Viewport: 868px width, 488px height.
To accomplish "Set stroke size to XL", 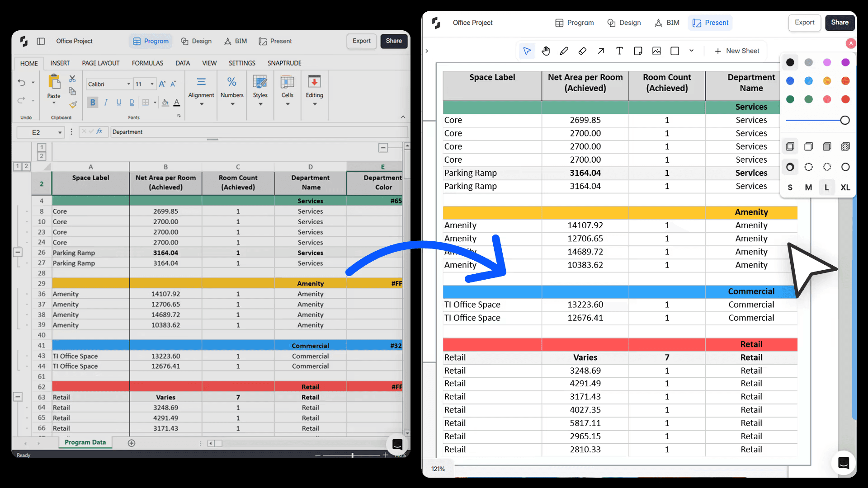I will click(845, 187).
